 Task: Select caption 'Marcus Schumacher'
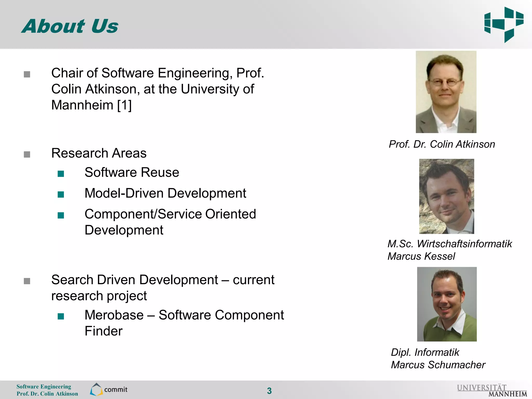coord(438,365)
